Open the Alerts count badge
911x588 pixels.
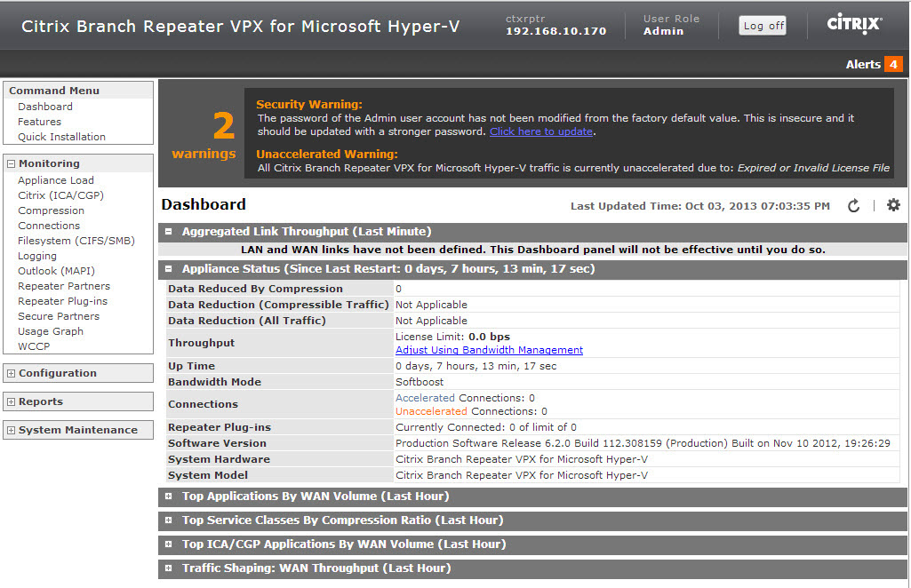pyautogui.click(x=893, y=64)
